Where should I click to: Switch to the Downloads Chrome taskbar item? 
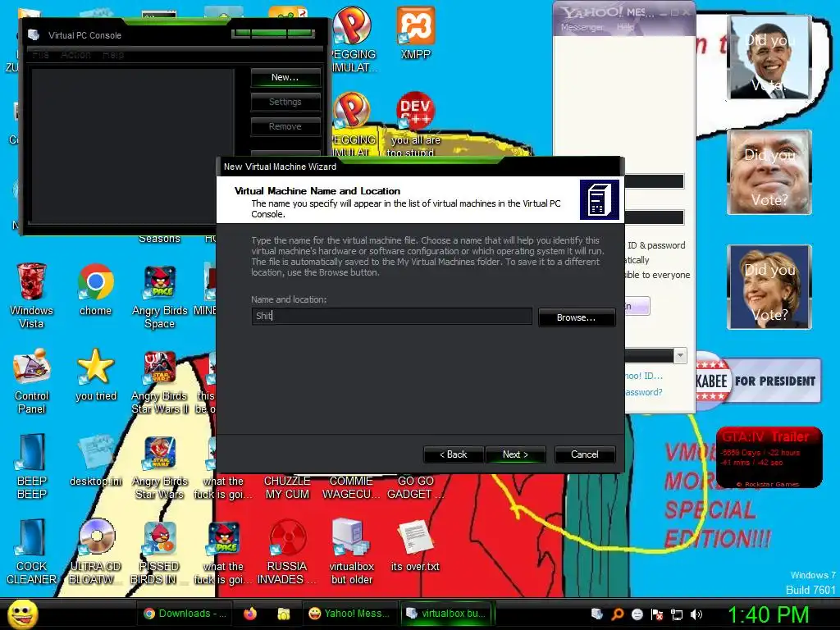[x=186, y=614]
